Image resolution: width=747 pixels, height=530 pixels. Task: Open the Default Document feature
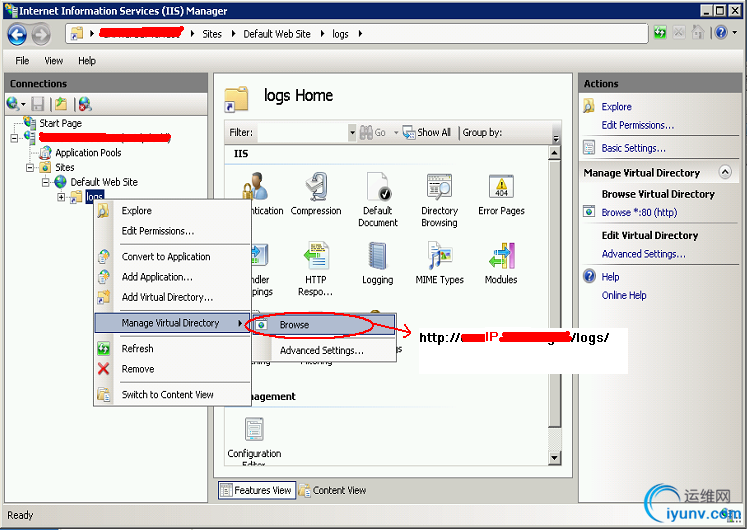(378, 200)
